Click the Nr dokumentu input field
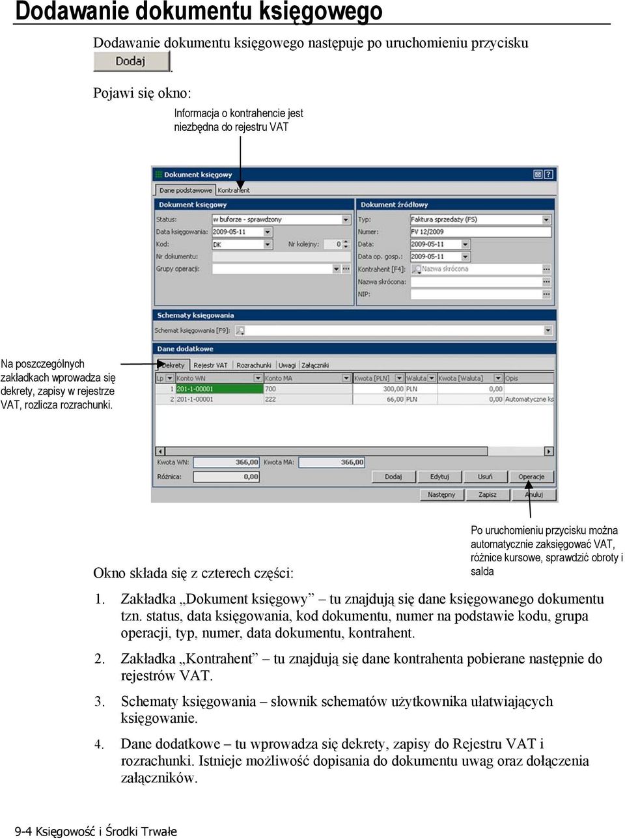625x840 pixels. pyautogui.click(x=281, y=257)
